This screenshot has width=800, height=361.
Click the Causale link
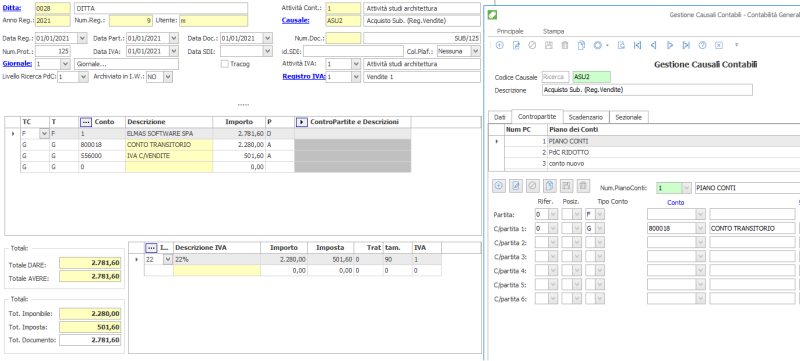[x=295, y=20]
